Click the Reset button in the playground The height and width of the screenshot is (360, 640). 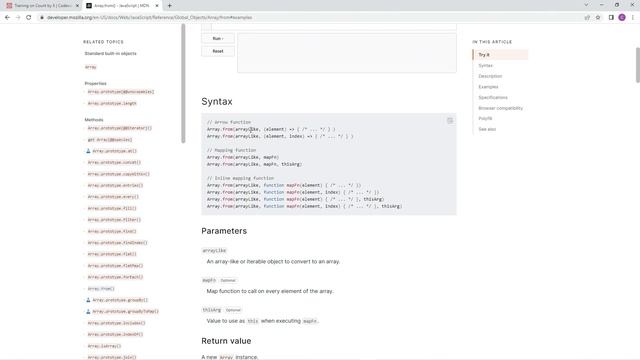click(x=218, y=51)
